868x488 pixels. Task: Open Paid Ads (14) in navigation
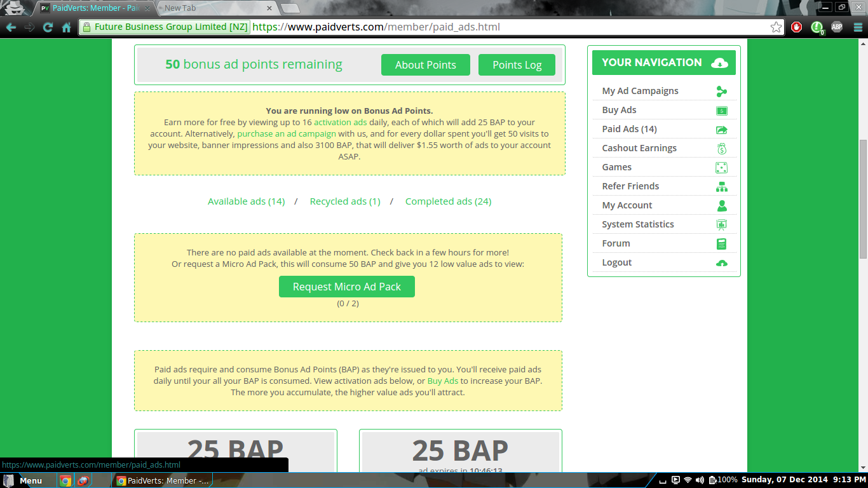pyautogui.click(x=629, y=129)
